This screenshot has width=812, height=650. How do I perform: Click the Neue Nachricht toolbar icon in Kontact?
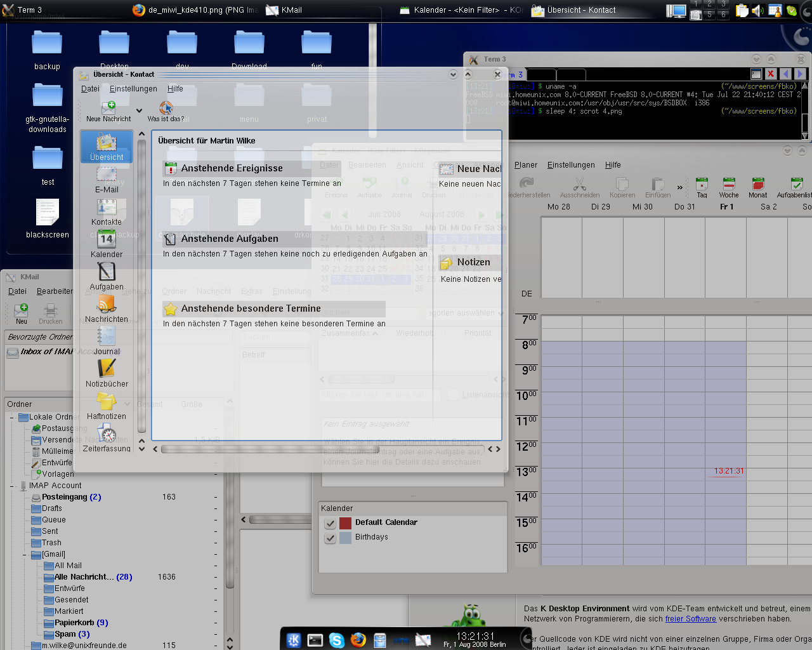(x=108, y=111)
